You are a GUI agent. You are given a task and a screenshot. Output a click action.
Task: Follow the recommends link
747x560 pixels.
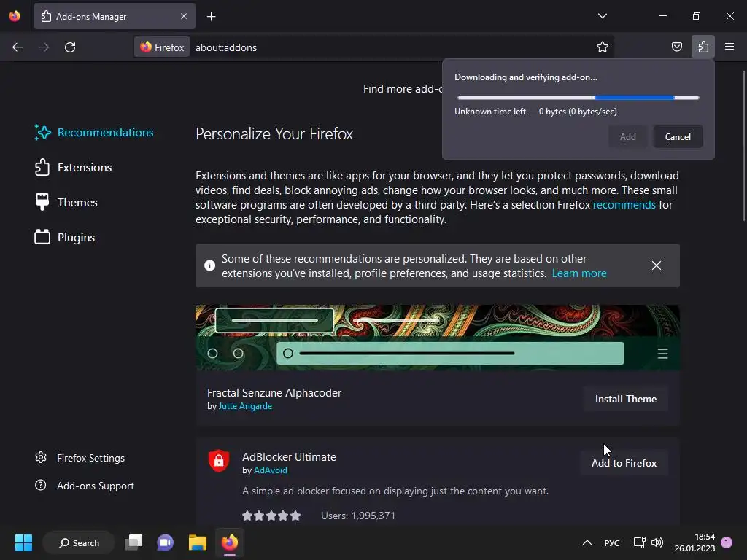coord(624,205)
